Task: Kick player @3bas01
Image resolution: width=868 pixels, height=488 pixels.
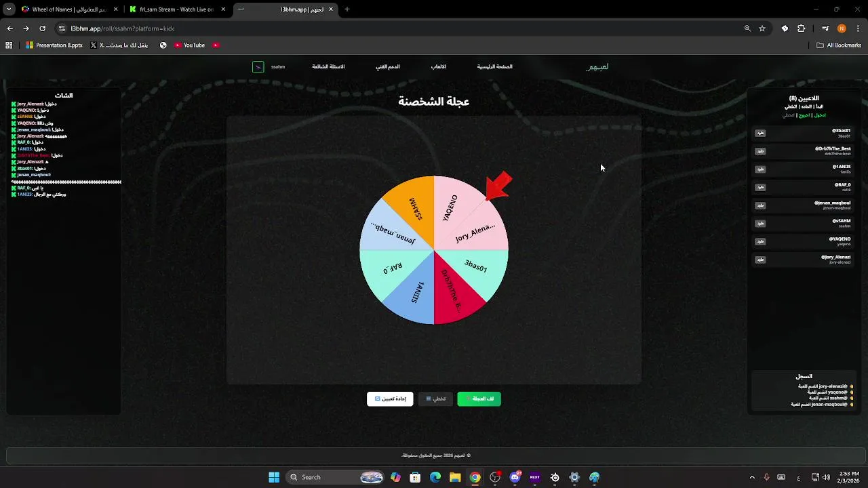Action: (x=760, y=134)
